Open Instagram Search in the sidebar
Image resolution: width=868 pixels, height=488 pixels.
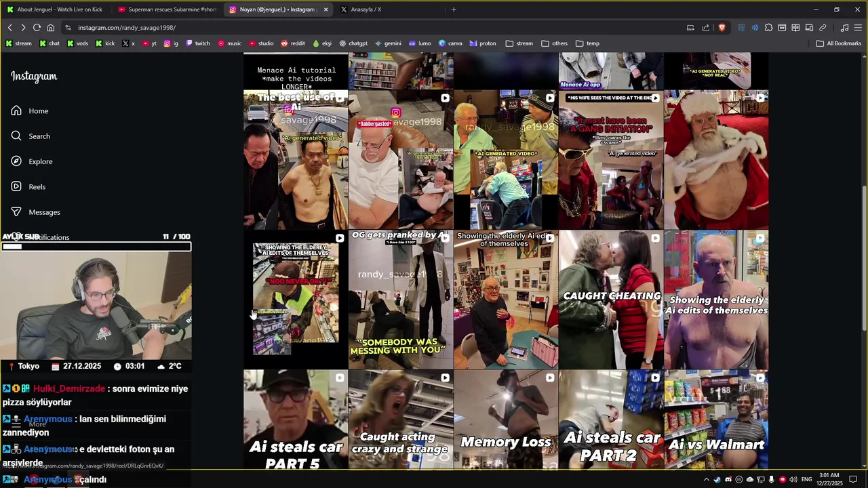(31, 136)
